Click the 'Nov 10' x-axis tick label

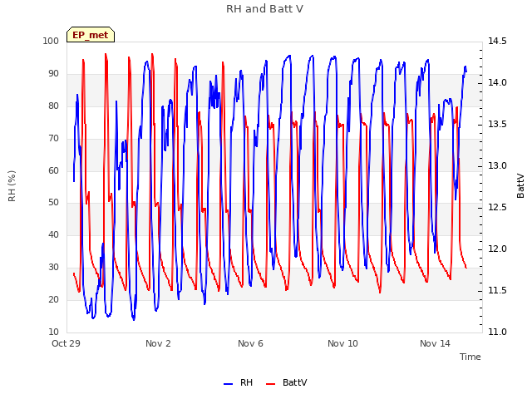(342, 343)
